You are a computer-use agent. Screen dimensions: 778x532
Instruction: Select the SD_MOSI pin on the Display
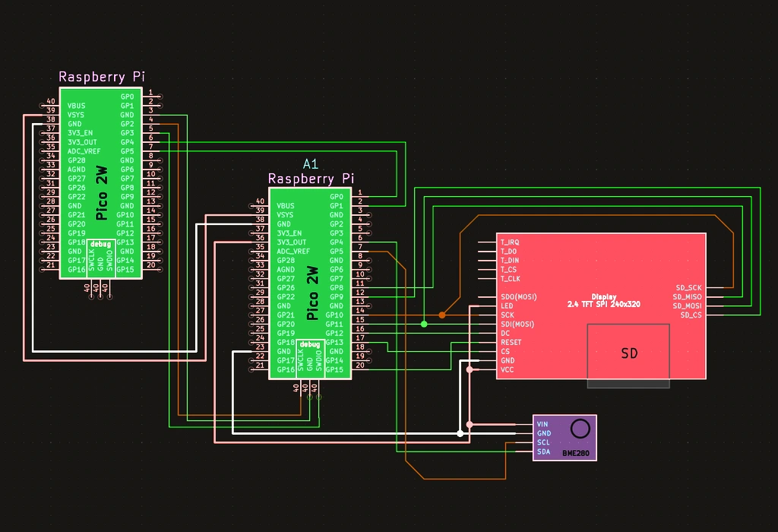click(x=687, y=306)
